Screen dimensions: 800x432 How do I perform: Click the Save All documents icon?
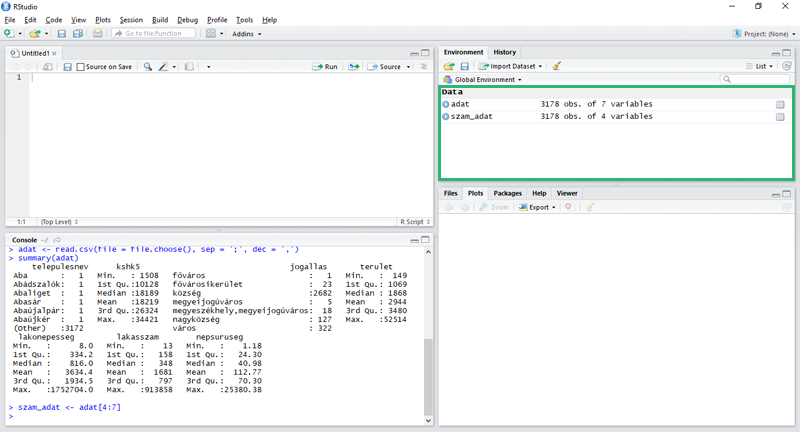(78, 34)
